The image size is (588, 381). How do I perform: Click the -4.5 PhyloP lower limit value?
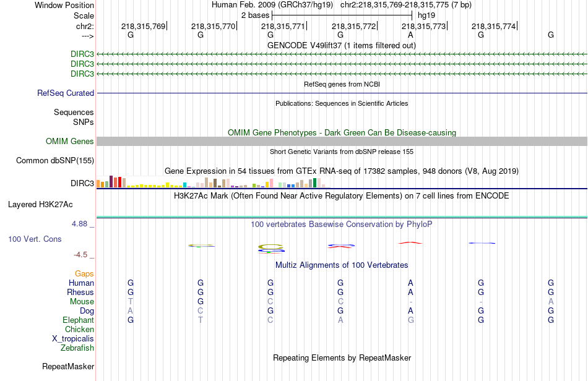[x=80, y=255]
